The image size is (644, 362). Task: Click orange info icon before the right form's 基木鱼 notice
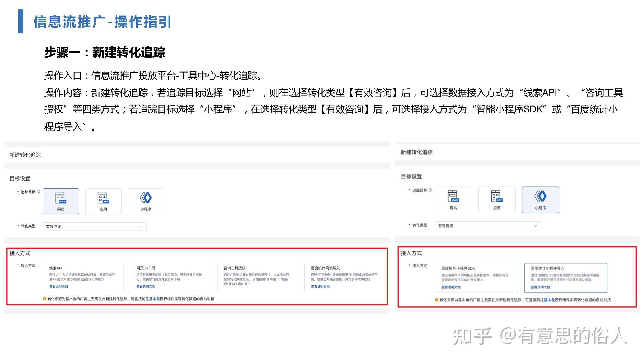tap(437, 300)
